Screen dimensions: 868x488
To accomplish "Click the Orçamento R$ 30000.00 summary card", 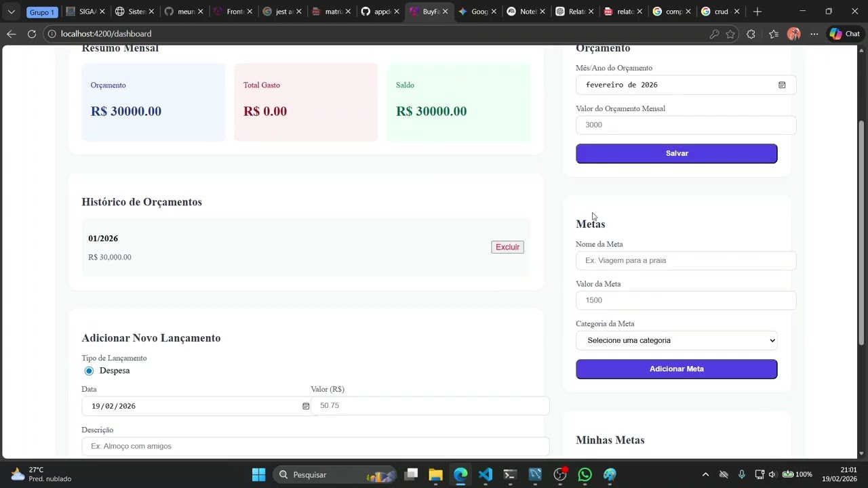I will 153,102.
